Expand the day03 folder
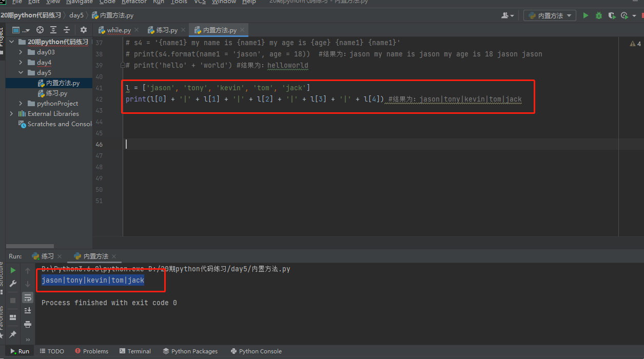The height and width of the screenshot is (359, 644). (21, 52)
